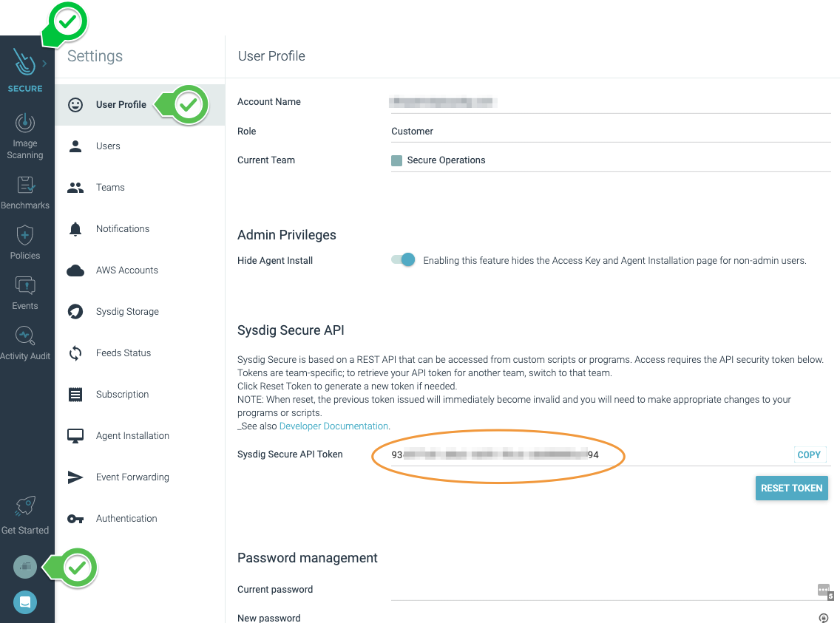Click the Reset Token button

pyautogui.click(x=791, y=488)
